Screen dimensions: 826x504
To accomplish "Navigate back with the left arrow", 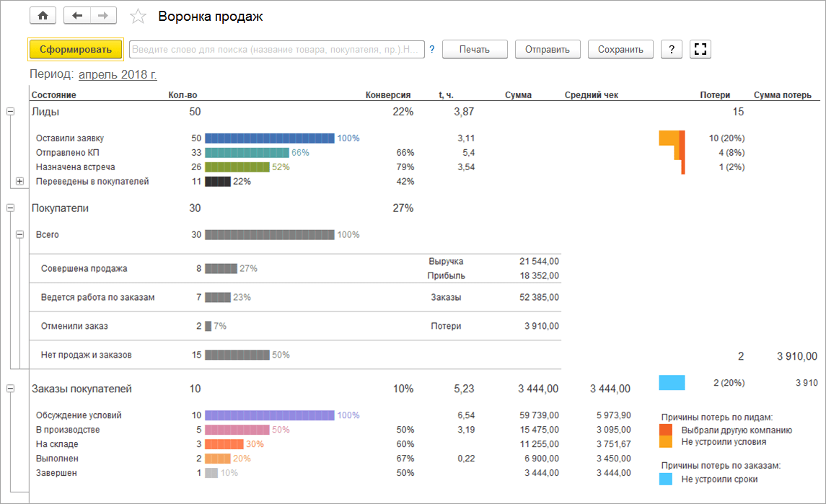I will pyautogui.click(x=77, y=16).
